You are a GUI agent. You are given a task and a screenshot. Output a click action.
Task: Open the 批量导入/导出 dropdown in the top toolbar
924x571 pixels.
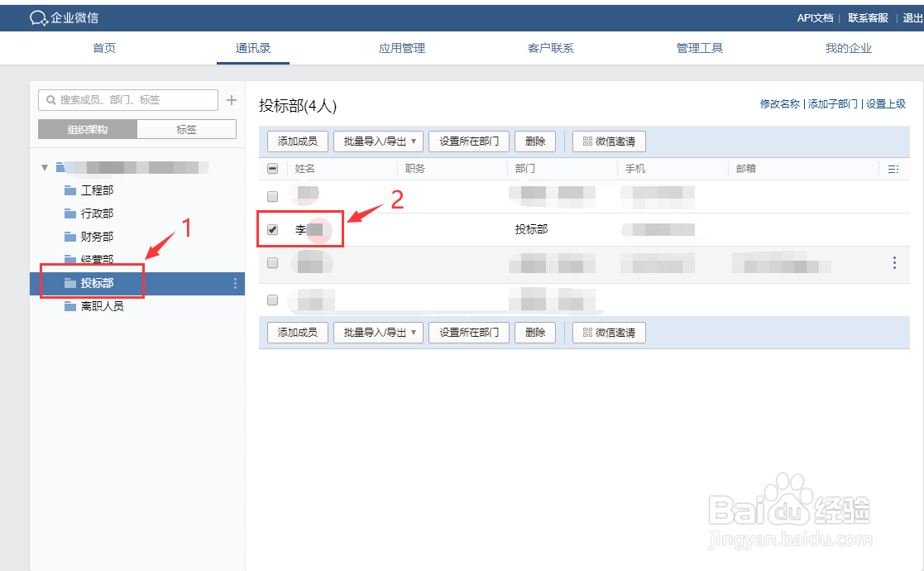377,141
